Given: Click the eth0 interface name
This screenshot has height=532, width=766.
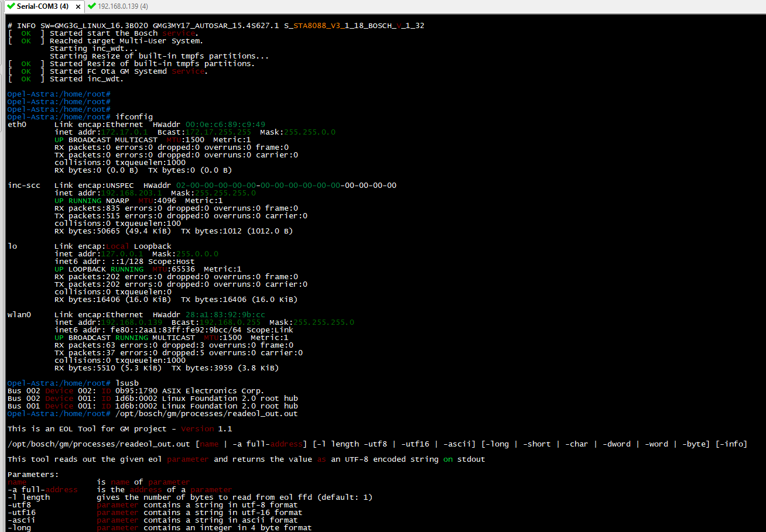Looking at the screenshot, I should (x=17, y=125).
